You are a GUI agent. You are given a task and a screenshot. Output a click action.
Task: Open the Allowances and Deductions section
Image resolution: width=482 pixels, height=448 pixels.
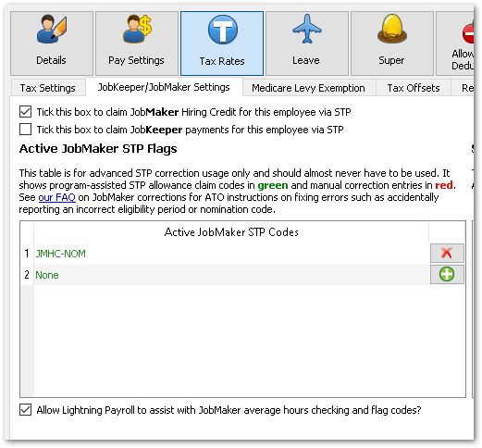point(455,44)
